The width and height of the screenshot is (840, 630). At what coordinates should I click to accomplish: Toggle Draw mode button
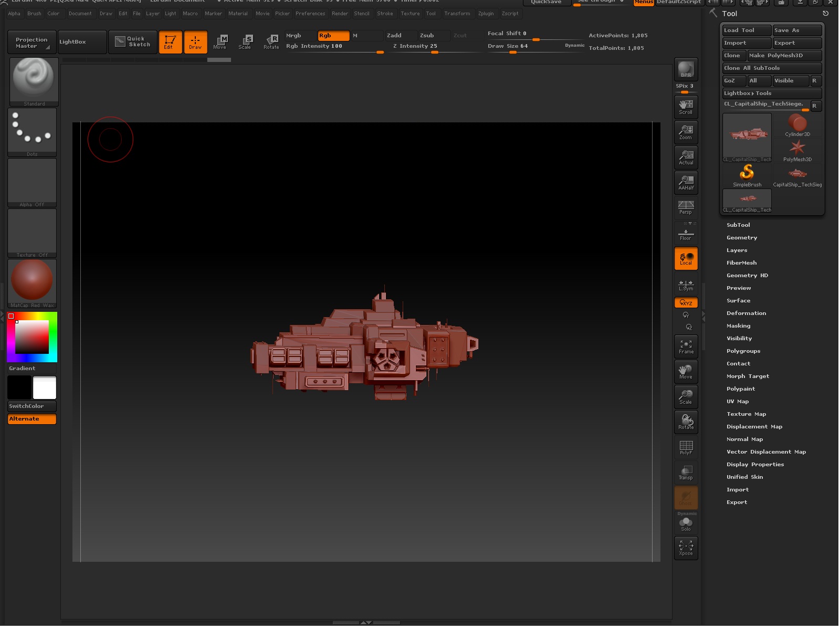[195, 42]
